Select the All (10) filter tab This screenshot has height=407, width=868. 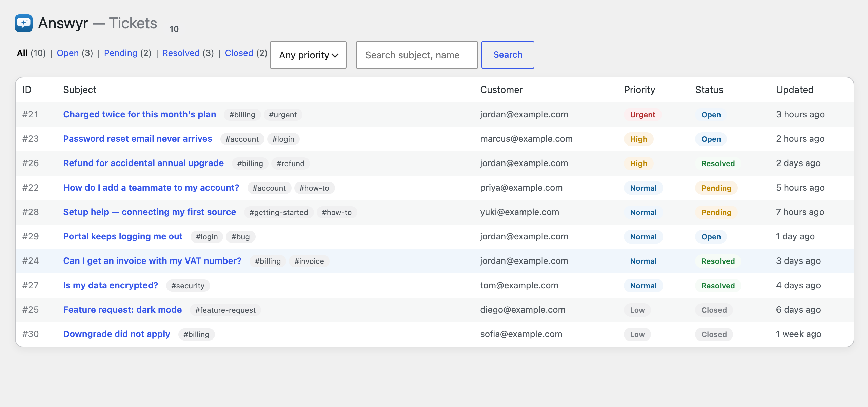(31, 53)
